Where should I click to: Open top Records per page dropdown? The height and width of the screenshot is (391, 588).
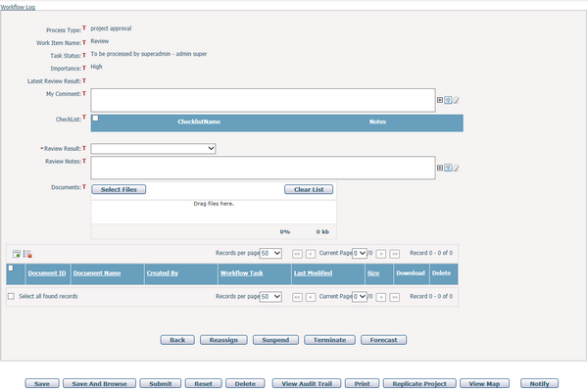(270, 253)
